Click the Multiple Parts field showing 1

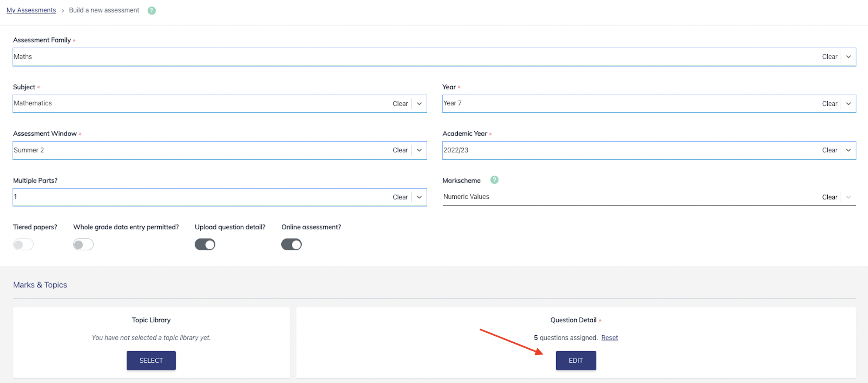tap(220, 197)
